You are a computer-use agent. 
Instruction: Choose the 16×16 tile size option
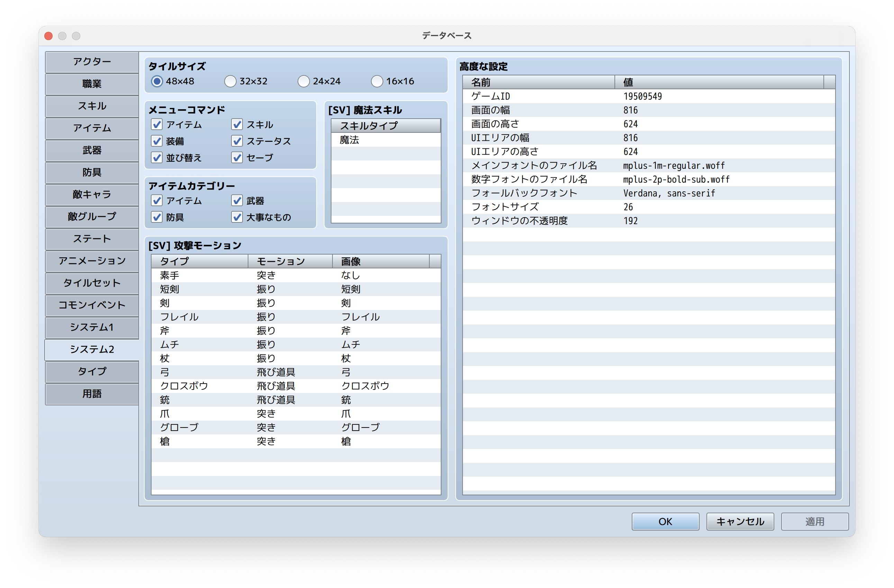pos(377,81)
